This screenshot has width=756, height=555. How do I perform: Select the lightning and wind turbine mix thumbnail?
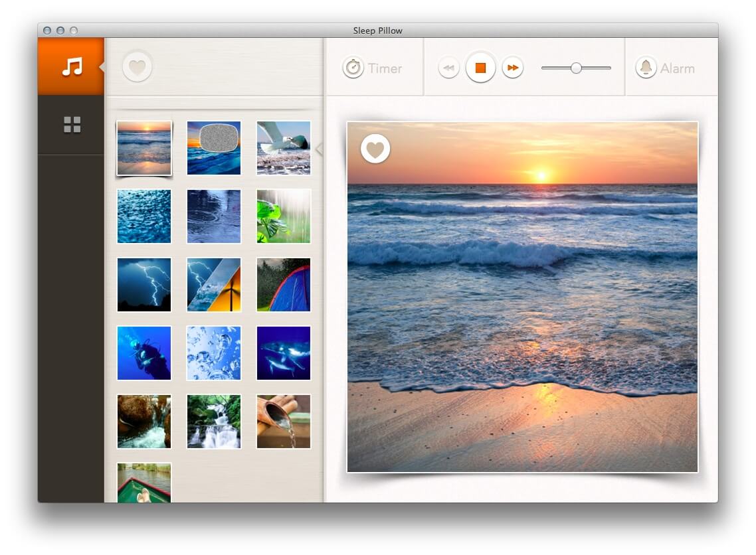click(x=214, y=285)
